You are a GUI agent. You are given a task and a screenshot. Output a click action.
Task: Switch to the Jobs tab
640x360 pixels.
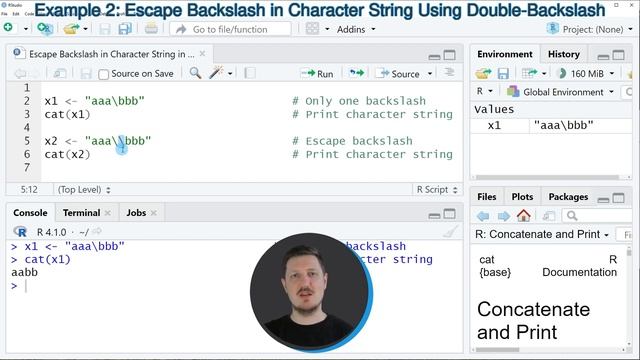tap(136, 213)
